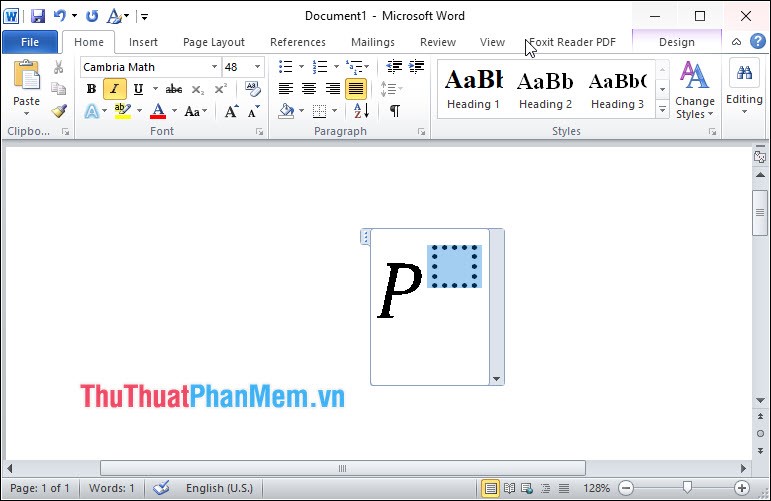Image resolution: width=771 pixels, height=501 pixels.
Task: Apply the Heading 2 style
Action: click(545, 89)
